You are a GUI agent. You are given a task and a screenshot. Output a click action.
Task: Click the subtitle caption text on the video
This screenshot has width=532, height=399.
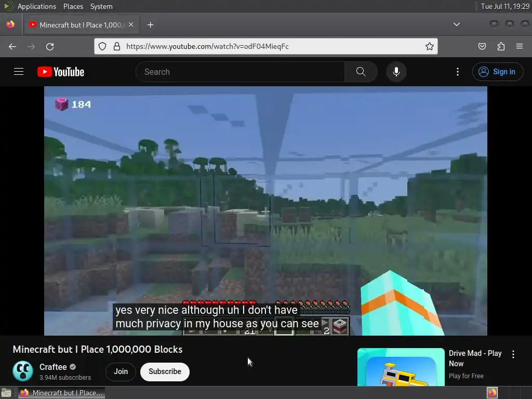point(217,317)
